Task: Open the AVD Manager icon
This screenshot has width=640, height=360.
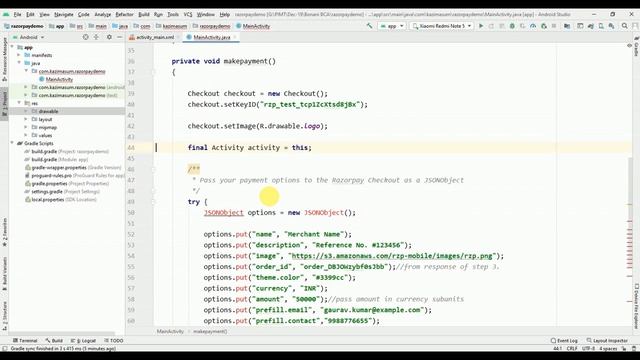Action: [x=601, y=26]
